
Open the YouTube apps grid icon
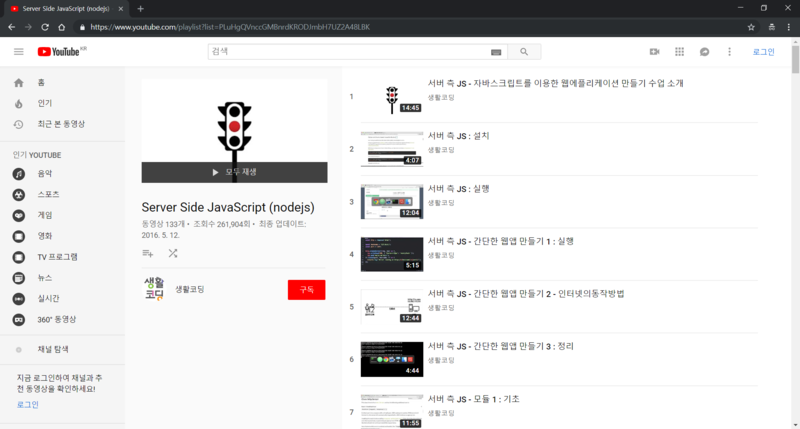[680, 52]
